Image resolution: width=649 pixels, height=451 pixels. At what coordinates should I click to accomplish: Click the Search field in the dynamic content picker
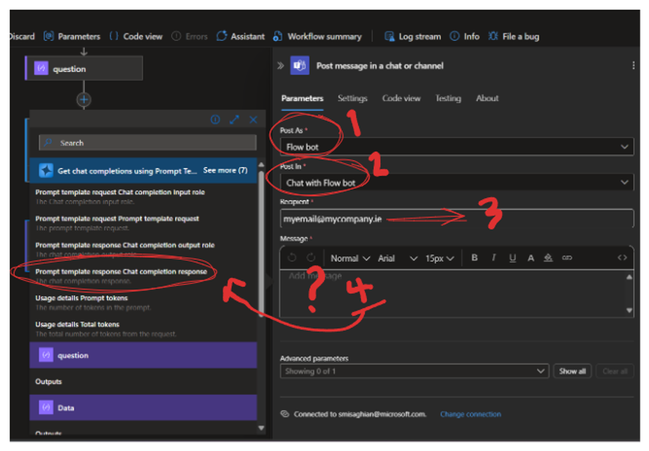pyautogui.click(x=148, y=143)
